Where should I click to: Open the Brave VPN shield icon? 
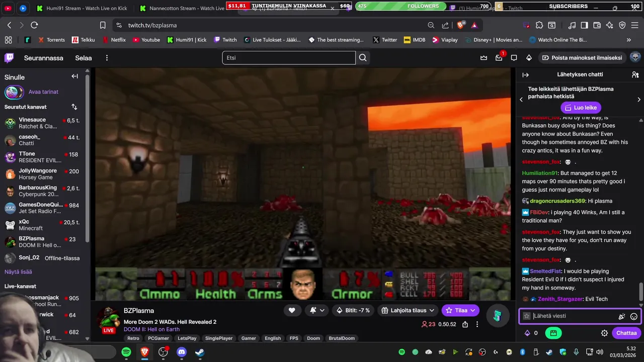pyautogui.click(x=622, y=25)
